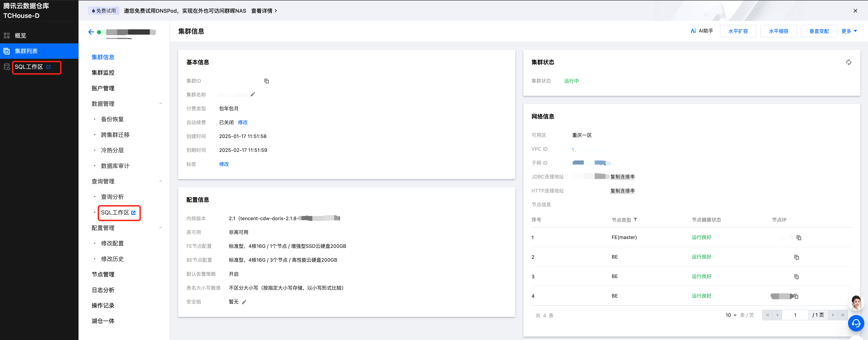Edit the security group pencil icon

(x=244, y=302)
